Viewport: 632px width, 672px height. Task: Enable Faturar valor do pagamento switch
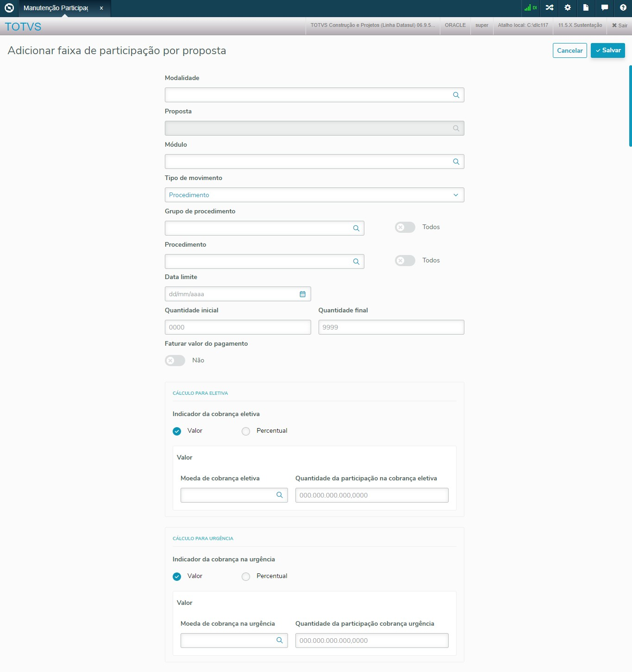(x=175, y=361)
